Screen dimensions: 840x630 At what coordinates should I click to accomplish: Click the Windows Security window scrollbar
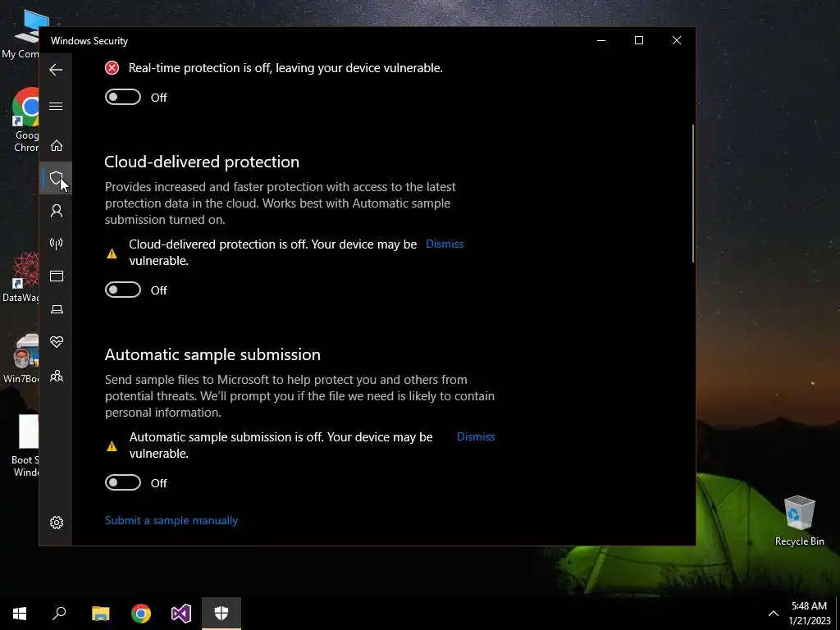[692, 194]
